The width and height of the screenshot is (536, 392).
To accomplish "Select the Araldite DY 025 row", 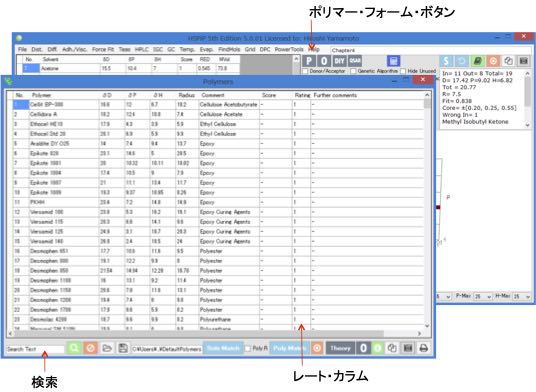I will point(219,144).
